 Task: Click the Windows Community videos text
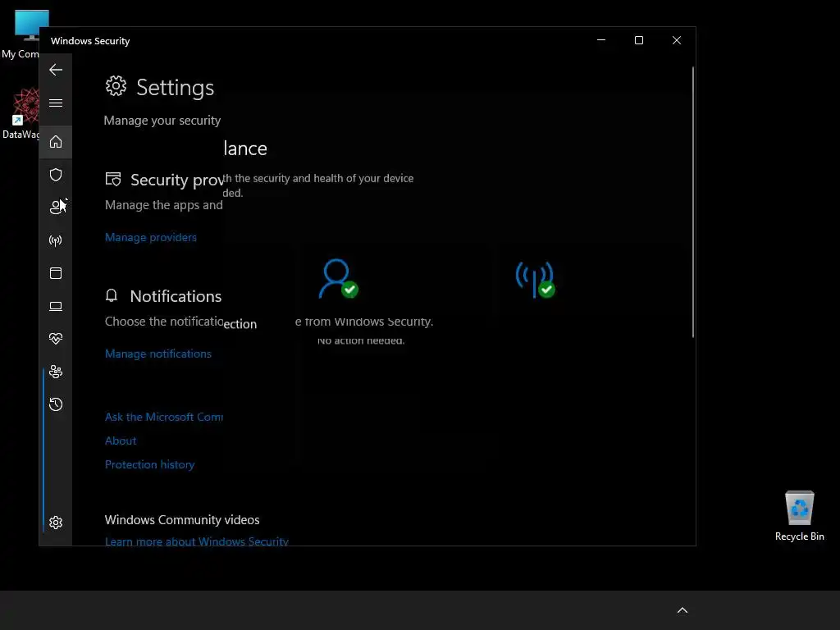[x=182, y=519]
